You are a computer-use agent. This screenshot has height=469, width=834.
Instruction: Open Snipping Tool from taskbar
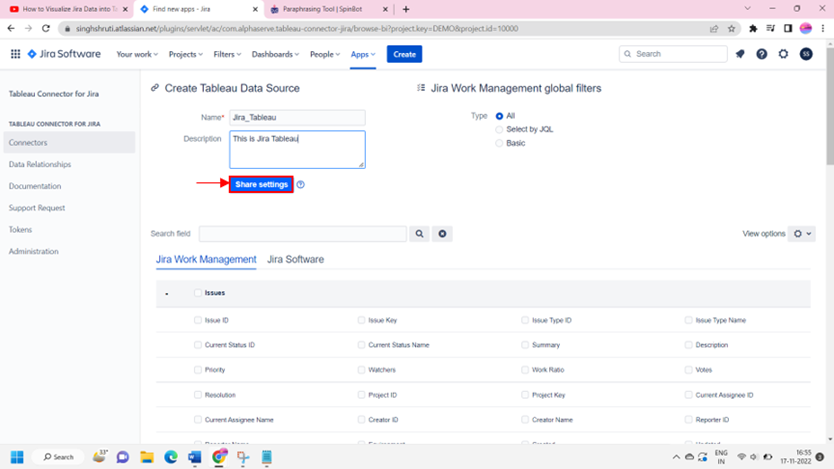click(243, 457)
